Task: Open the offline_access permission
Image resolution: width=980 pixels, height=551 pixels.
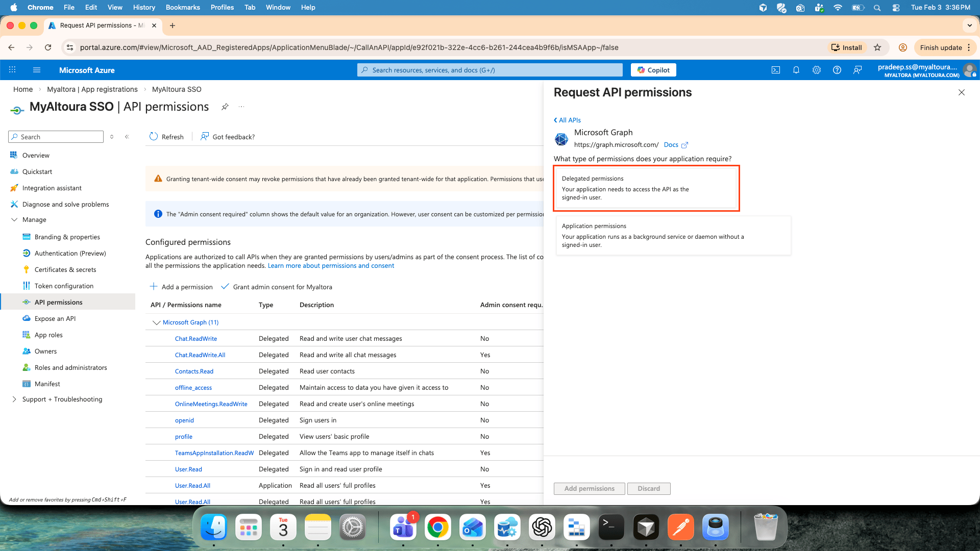Action: tap(193, 388)
